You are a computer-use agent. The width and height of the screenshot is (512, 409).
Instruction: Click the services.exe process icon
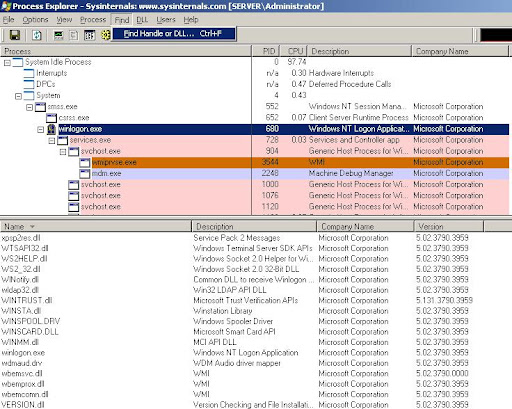(x=62, y=140)
